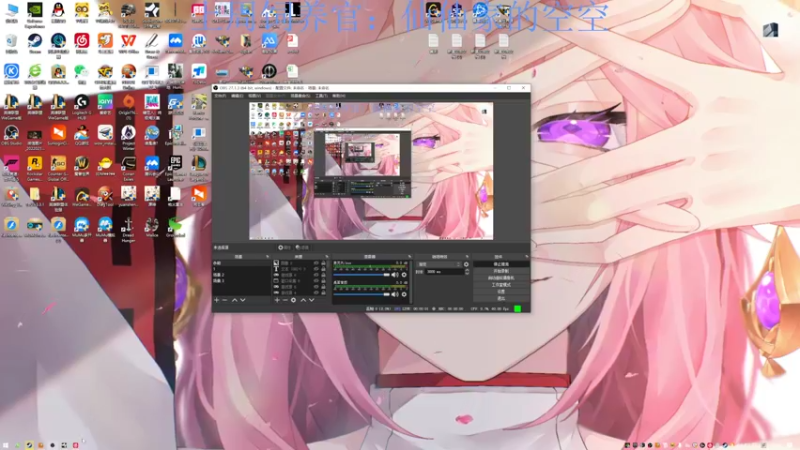Image resolution: width=800 pixels, height=450 pixels.
Task: Click the 退出 exit button in Controls
Action: (501, 298)
